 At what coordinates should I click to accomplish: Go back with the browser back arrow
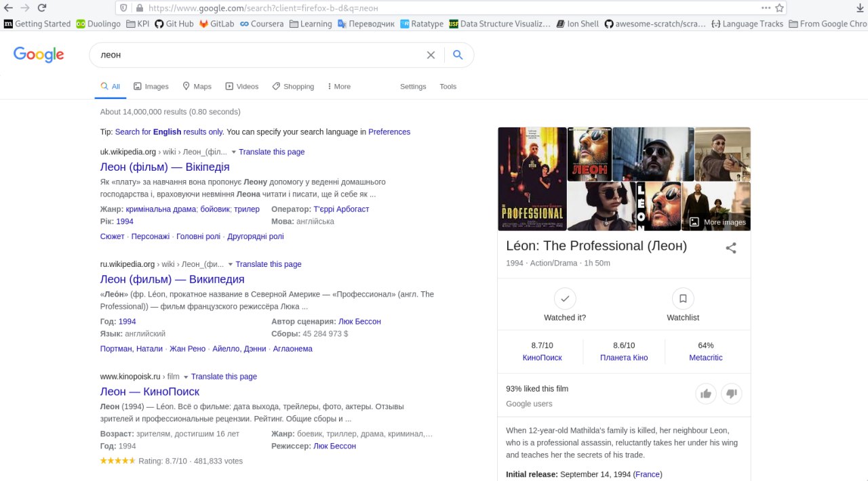pyautogui.click(x=9, y=8)
